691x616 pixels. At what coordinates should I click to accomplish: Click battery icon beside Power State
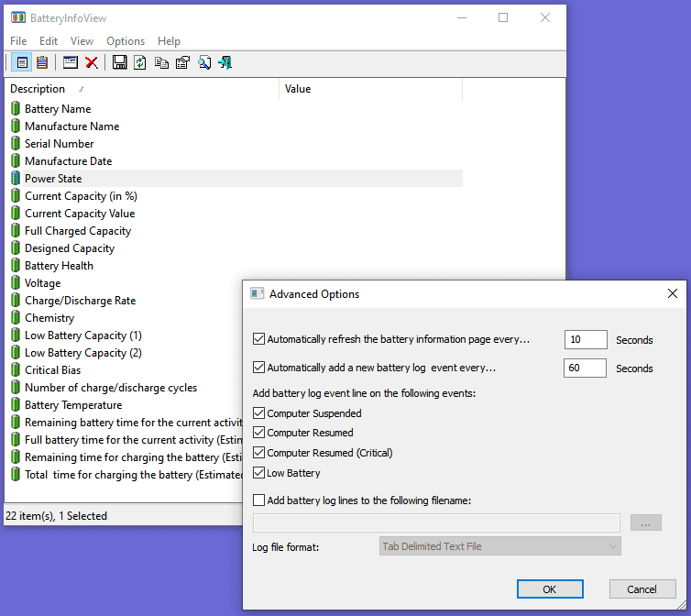click(x=16, y=178)
